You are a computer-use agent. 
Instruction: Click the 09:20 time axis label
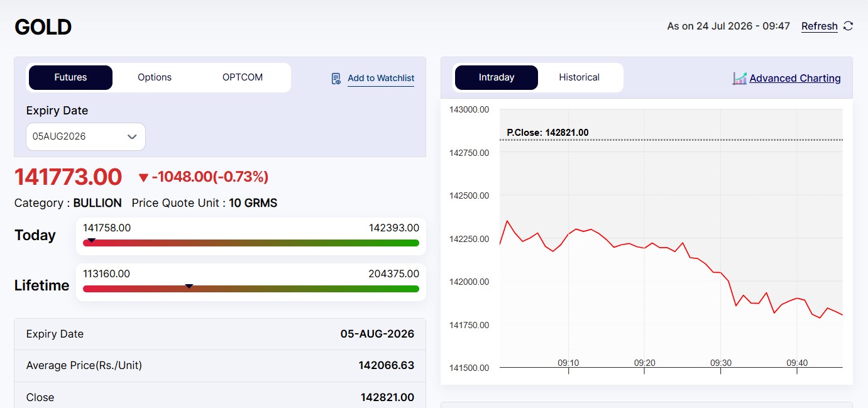(x=644, y=363)
